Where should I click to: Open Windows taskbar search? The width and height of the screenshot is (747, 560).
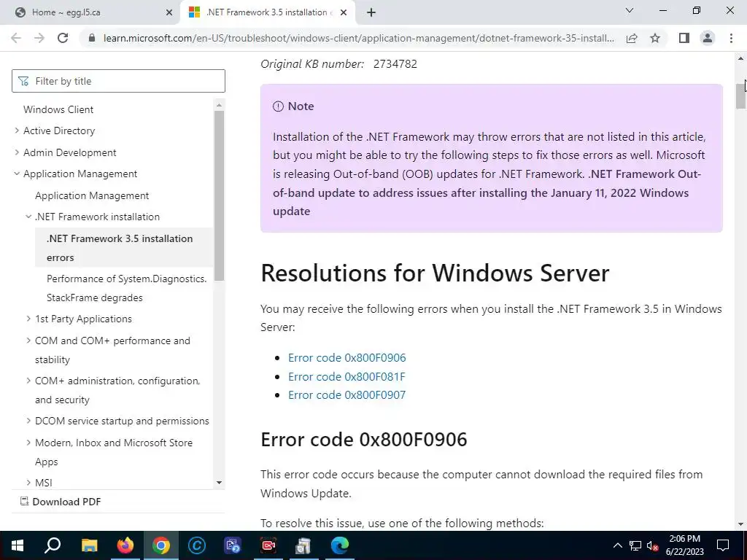[x=53, y=545]
